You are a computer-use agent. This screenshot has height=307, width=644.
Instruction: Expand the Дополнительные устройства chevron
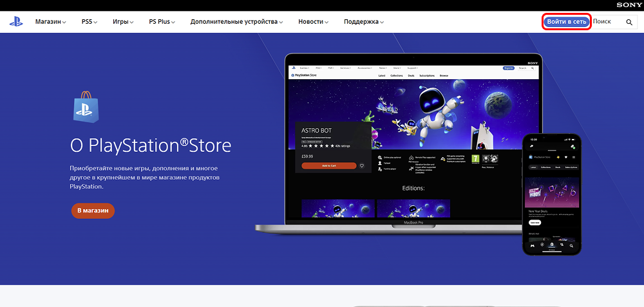pos(281,23)
